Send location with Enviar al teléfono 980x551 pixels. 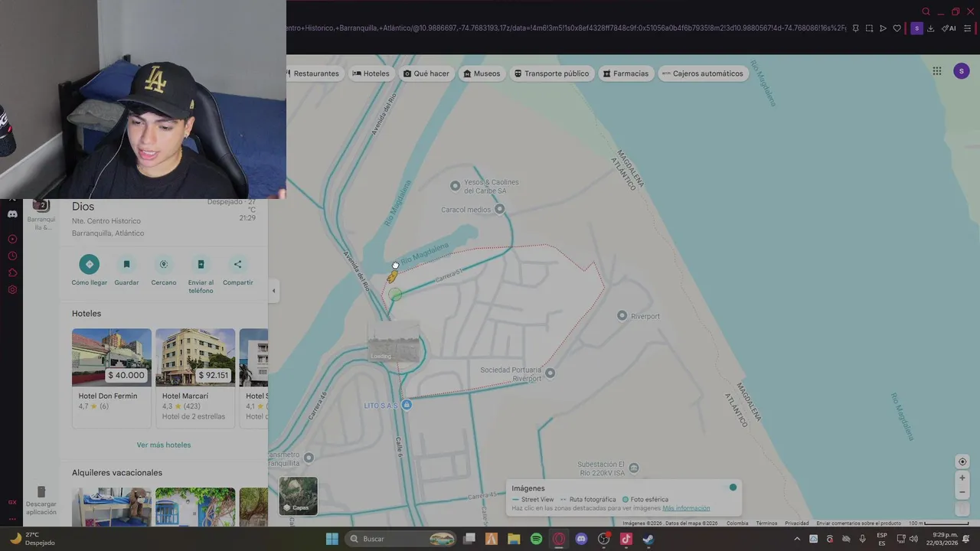click(201, 264)
